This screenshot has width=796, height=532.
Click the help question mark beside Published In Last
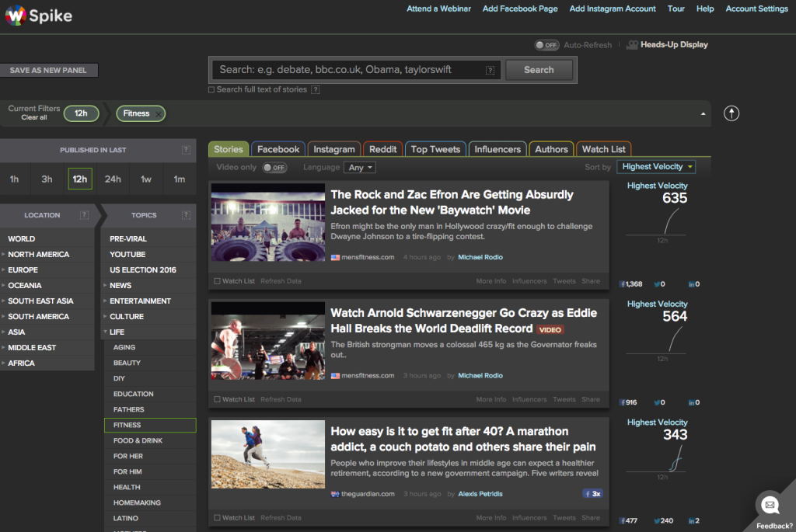click(x=186, y=150)
